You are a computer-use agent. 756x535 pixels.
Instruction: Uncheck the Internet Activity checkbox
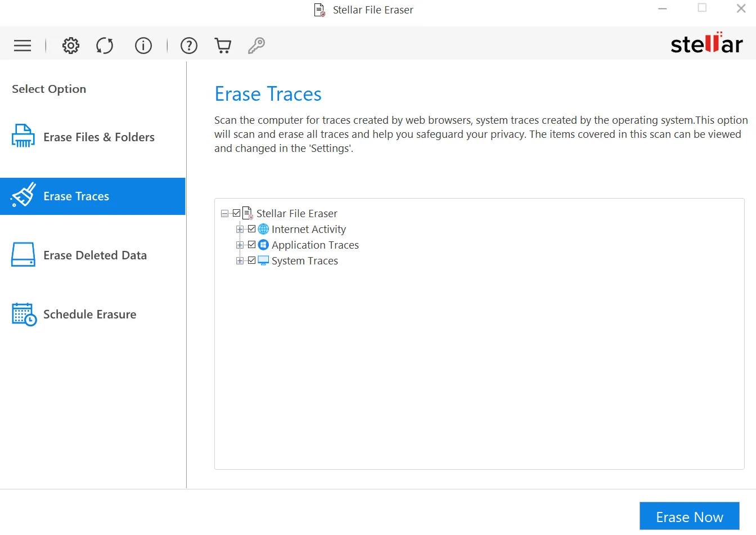(x=251, y=229)
